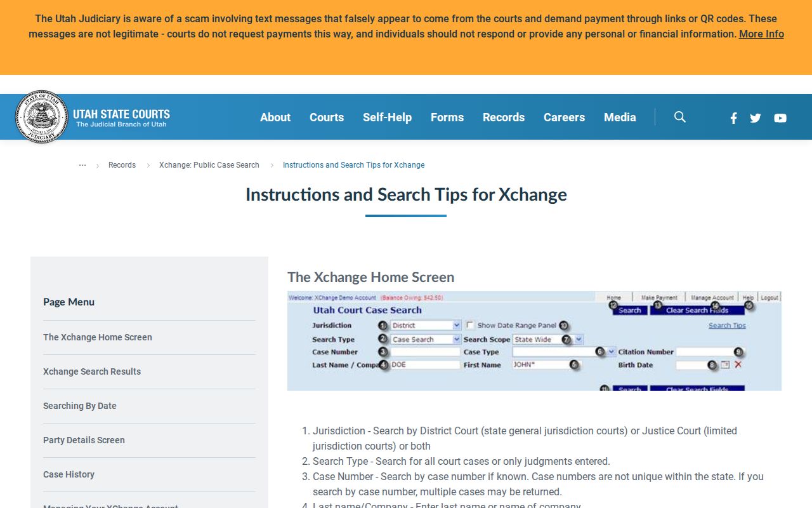Expand the breadcrumb ellipsis

click(82, 165)
